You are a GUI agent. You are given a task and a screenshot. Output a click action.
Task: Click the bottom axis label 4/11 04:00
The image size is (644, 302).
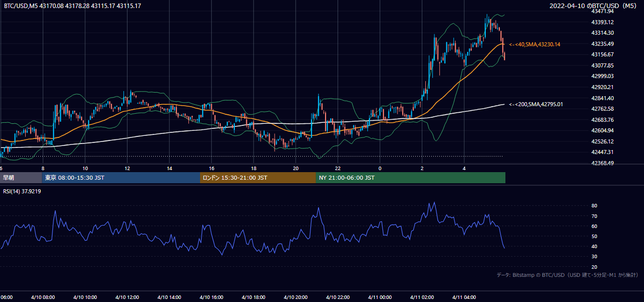(x=464, y=297)
